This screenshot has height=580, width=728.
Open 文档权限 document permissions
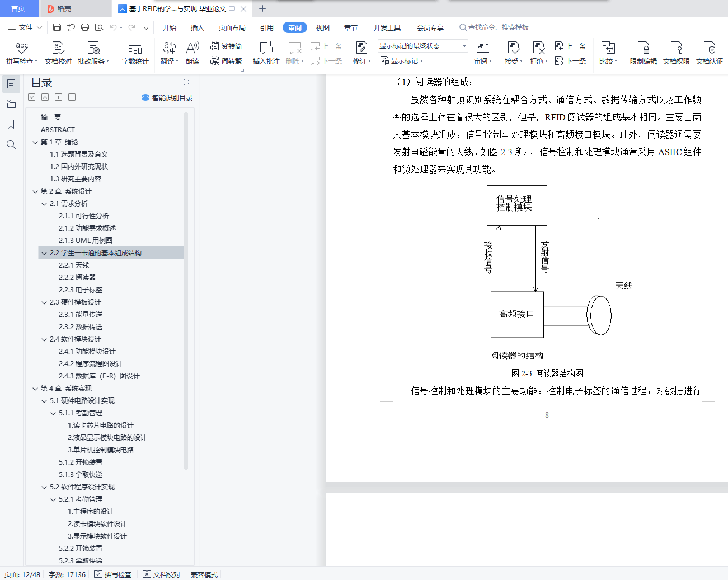coord(677,53)
